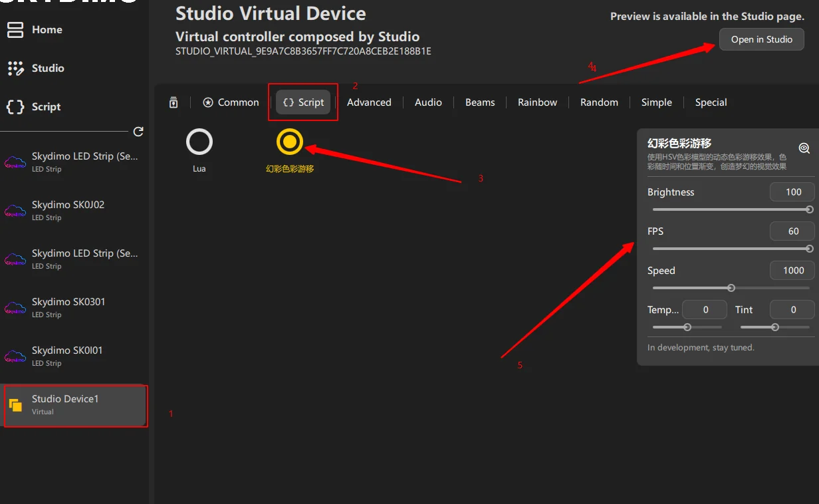Select the yellow 幻彩色彩游移 effect
The width and height of the screenshot is (819, 504).
pos(289,142)
